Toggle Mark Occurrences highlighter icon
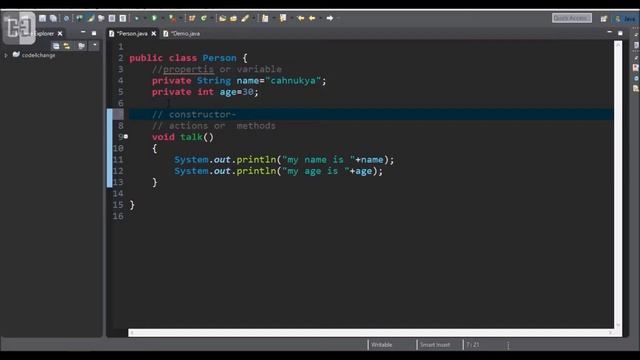 coord(91,18)
